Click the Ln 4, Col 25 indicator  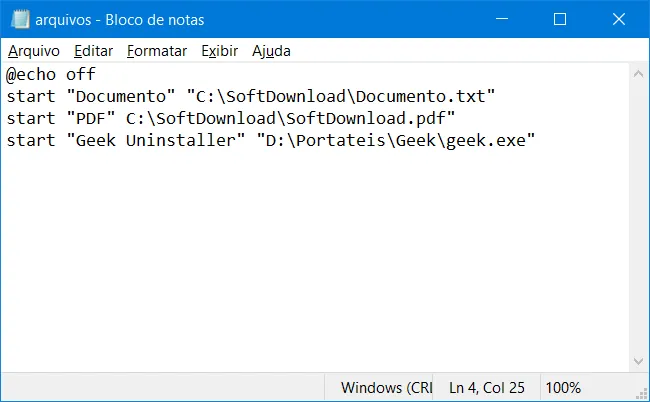pyautogui.click(x=487, y=388)
